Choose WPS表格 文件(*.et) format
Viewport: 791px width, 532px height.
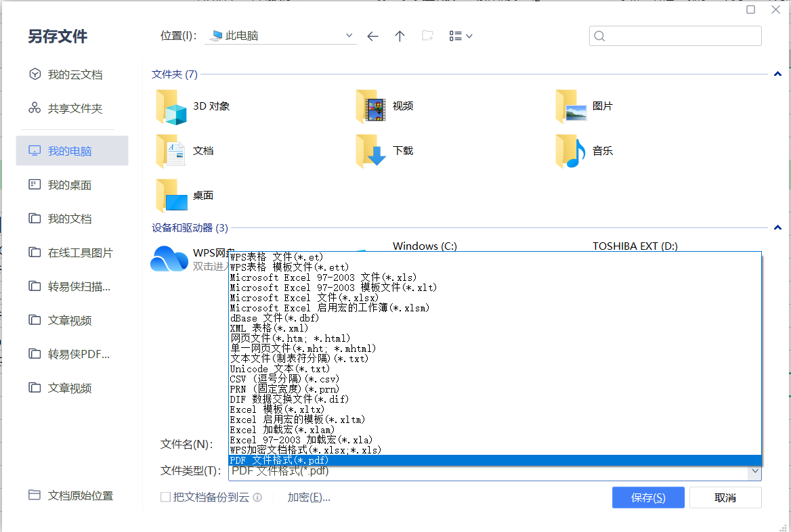[x=494, y=257]
